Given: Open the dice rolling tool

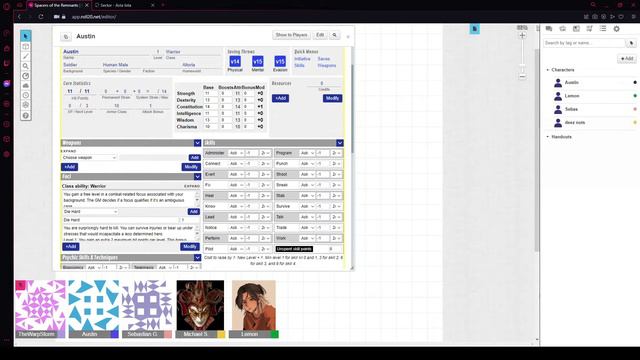Looking at the screenshot, I should [26, 105].
